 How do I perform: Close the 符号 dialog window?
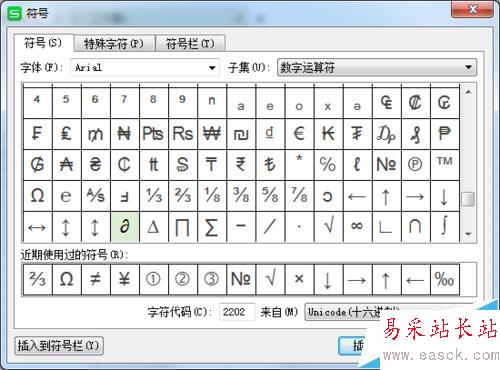[472, 9]
